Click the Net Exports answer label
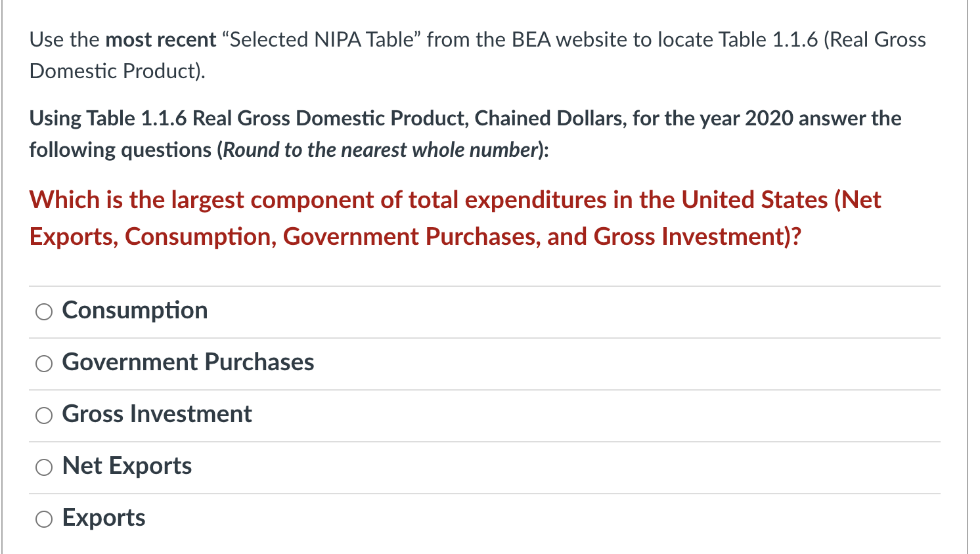This screenshot has height=554, width=980. pos(127,466)
